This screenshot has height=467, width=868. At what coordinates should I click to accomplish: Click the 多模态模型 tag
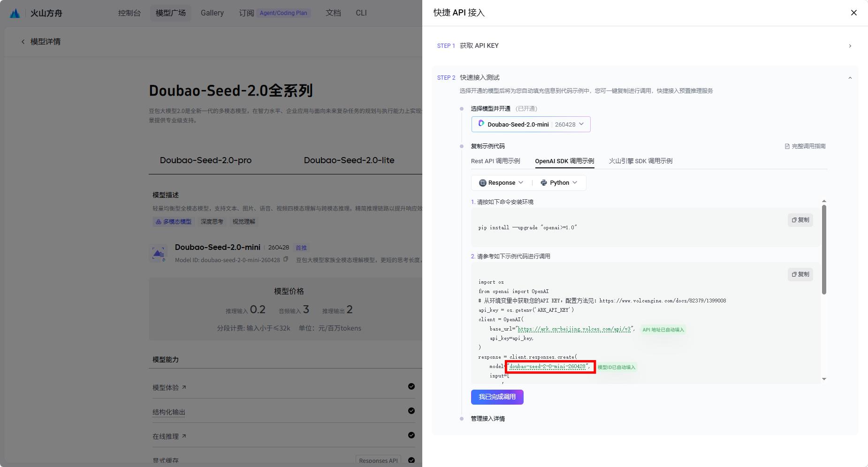pos(174,222)
